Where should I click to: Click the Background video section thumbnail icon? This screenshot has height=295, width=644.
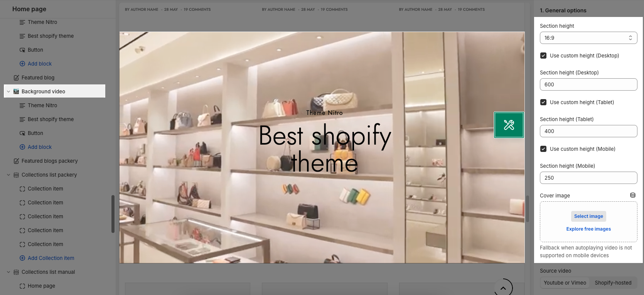pos(16,91)
